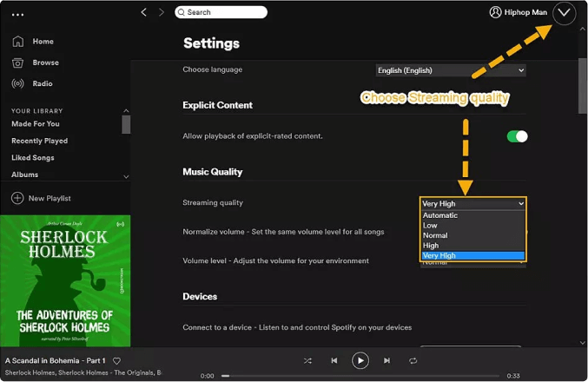Click the radio icon on album cover
The height and width of the screenshot is (382, 588).
(120, 224)
